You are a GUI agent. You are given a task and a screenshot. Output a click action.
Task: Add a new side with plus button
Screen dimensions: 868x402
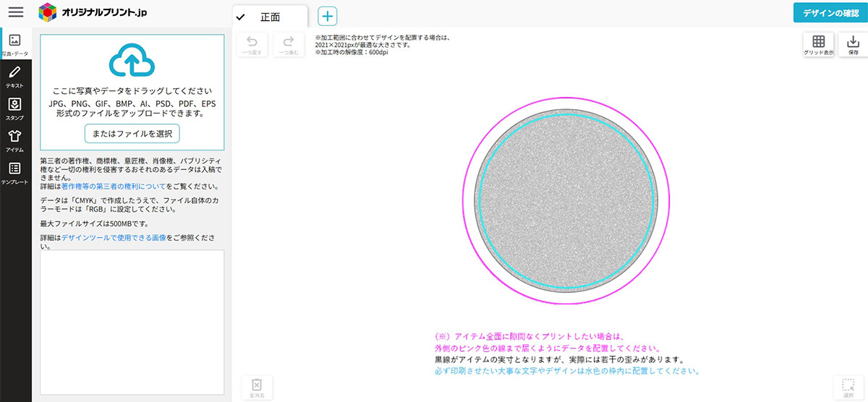(328, 17)
